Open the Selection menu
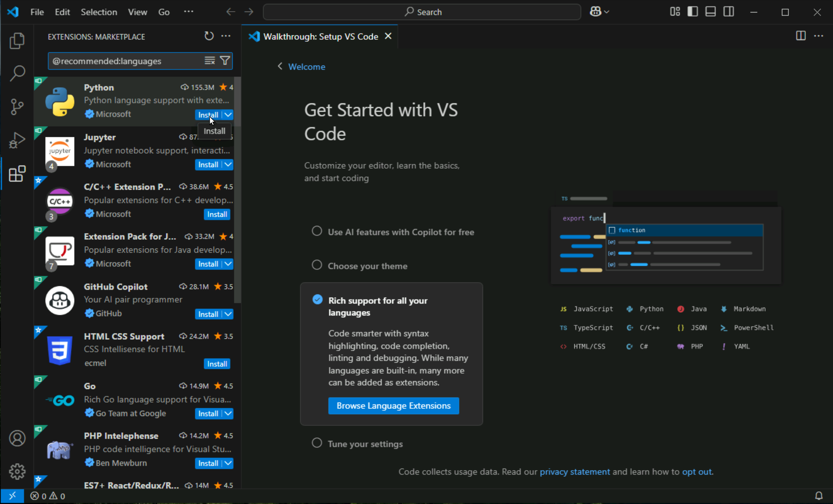The image size is (833, 504). (99, 12)
